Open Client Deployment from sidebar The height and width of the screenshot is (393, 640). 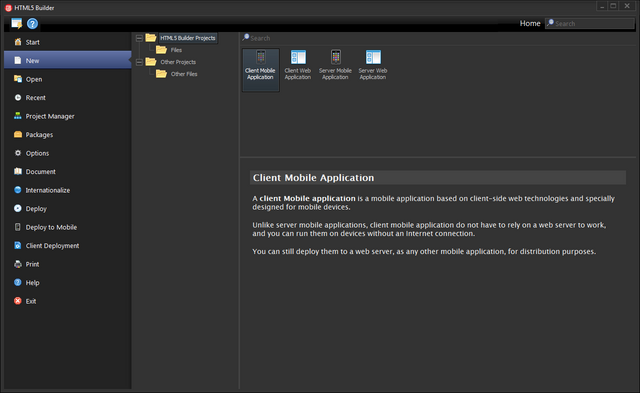[68, 245]
